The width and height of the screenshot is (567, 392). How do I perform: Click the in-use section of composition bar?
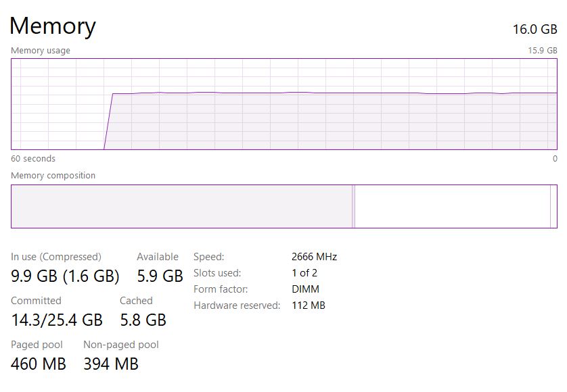(x=181, y=207)
